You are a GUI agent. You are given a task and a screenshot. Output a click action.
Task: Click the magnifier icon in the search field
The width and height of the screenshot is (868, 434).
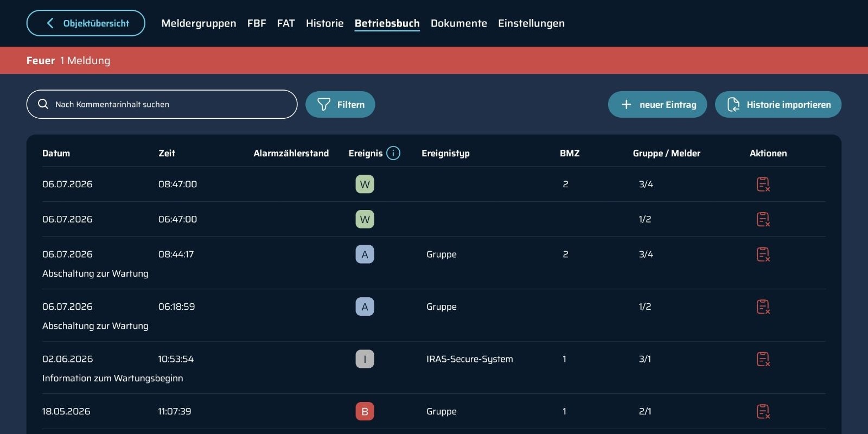coord(43,104)
